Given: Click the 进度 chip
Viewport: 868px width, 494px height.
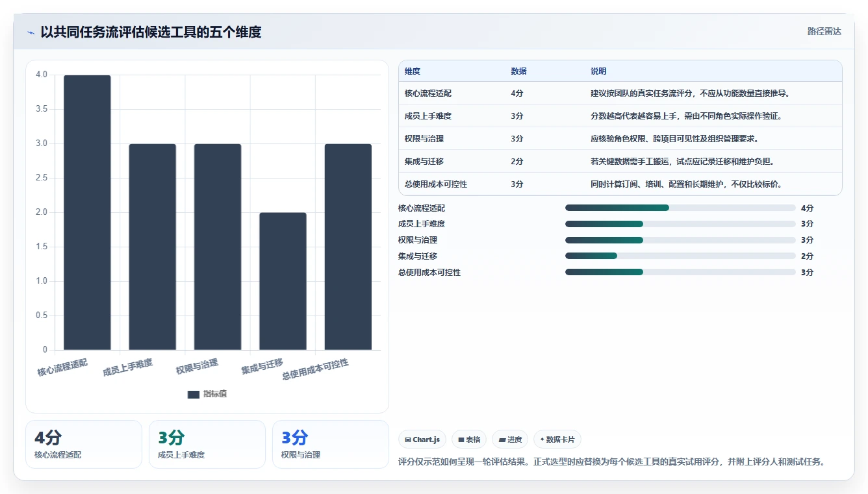Looking at the screenshot, I should coord(509,439).
